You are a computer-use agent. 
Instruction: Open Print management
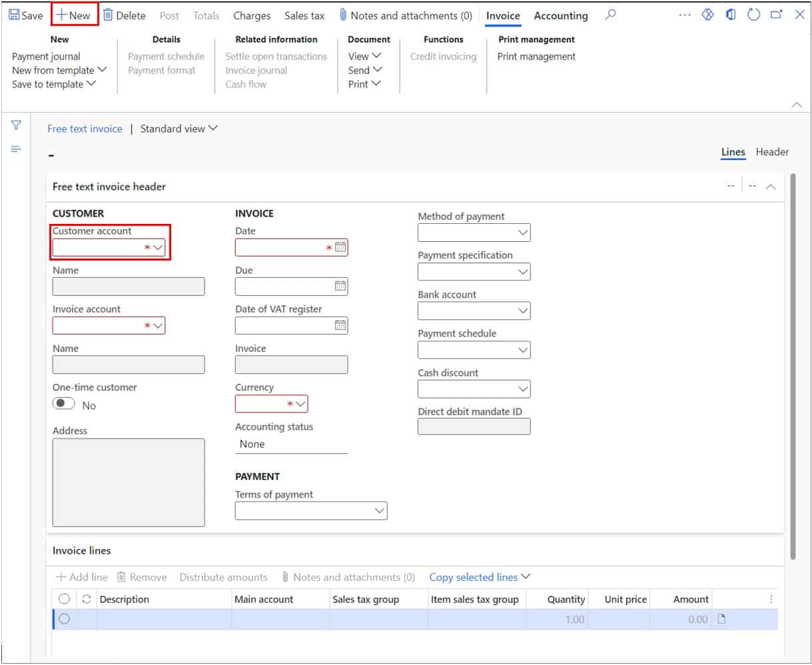tap(536, 57)
